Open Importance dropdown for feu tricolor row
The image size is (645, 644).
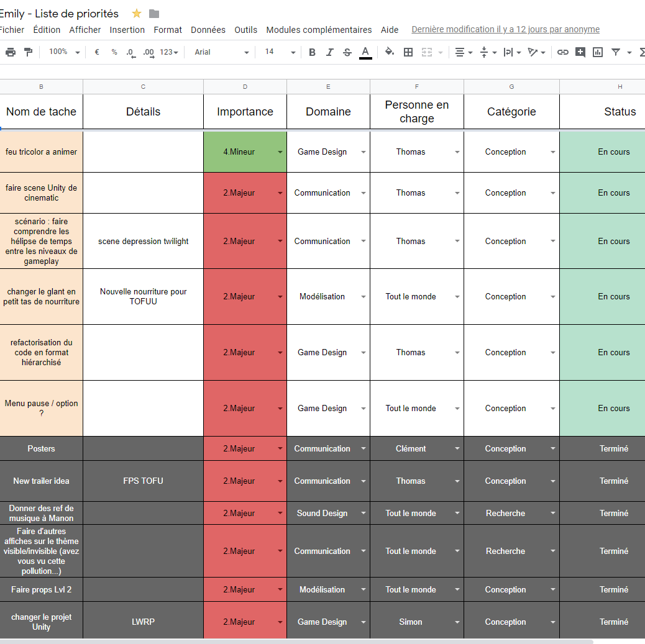280,152
